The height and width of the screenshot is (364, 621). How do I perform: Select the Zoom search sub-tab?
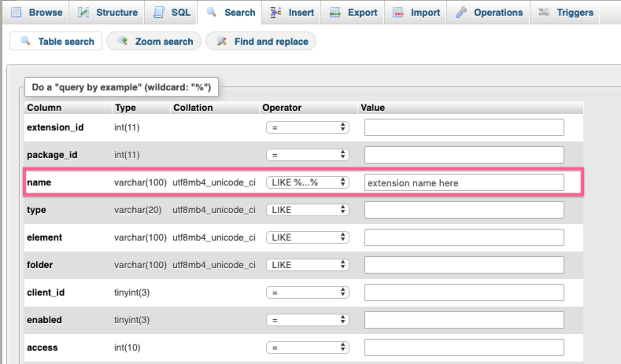pos(154,41)
